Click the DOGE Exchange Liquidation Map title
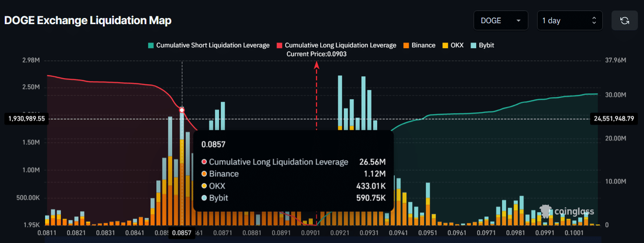 coord(88,21)
